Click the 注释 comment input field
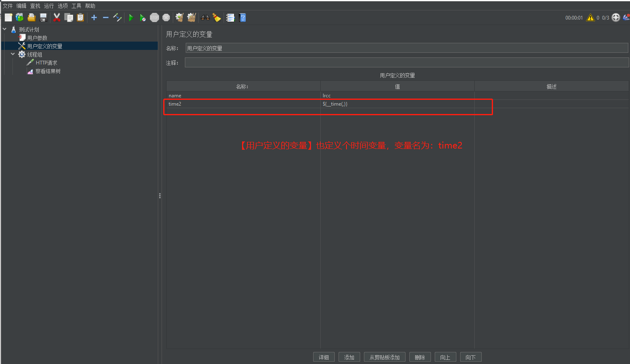This screenshot has width=630, height=364. [x=406, y=62]
